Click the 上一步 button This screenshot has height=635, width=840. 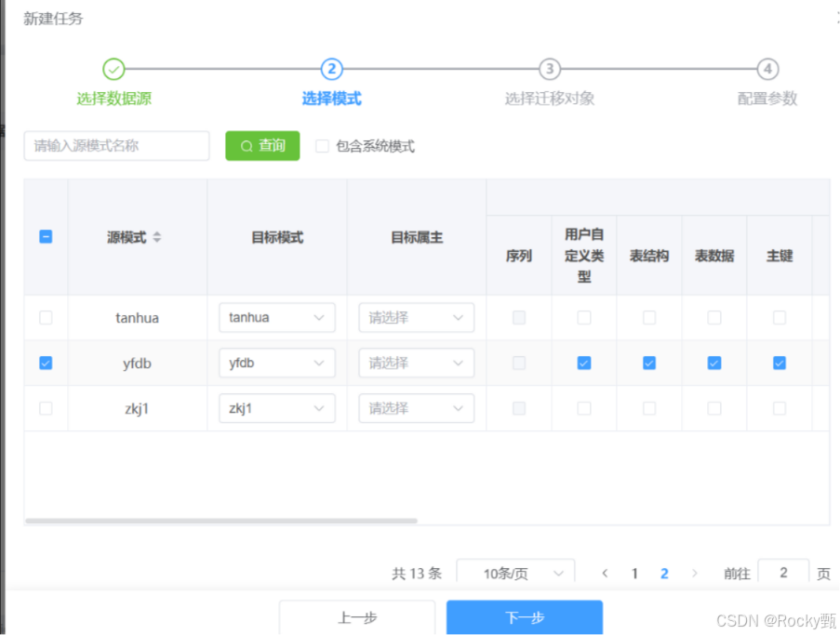coord(357,617)
